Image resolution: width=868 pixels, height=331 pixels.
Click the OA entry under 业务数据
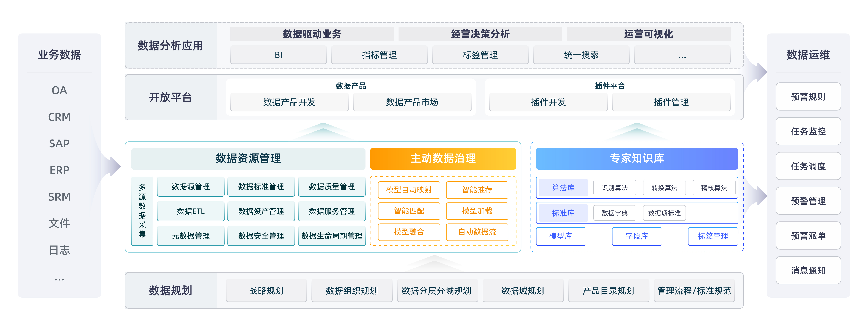(59, 90)
